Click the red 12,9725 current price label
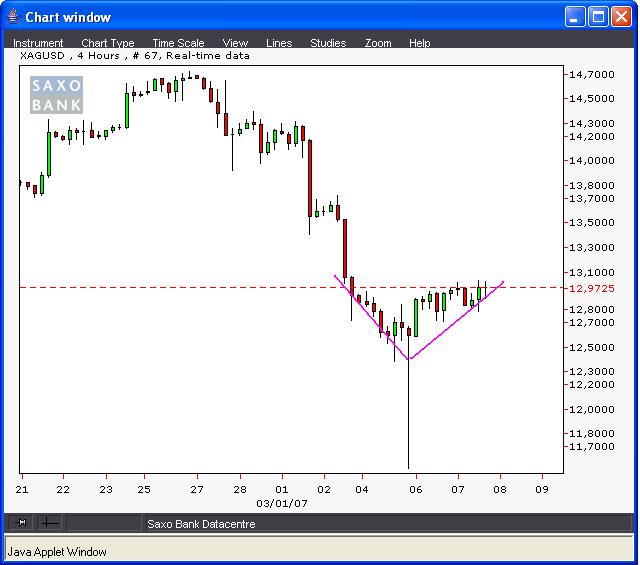Viewport: 640px width, 565px height. point(591,288)
